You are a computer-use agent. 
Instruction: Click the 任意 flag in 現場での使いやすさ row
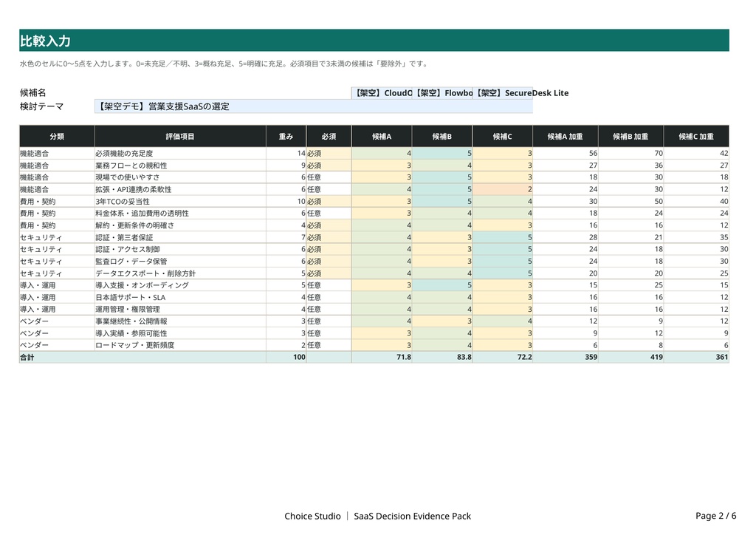[329, 177]
